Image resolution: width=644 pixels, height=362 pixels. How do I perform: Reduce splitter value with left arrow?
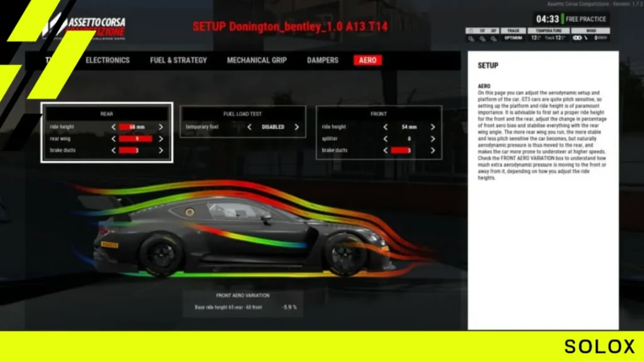[x=386, y=139]
